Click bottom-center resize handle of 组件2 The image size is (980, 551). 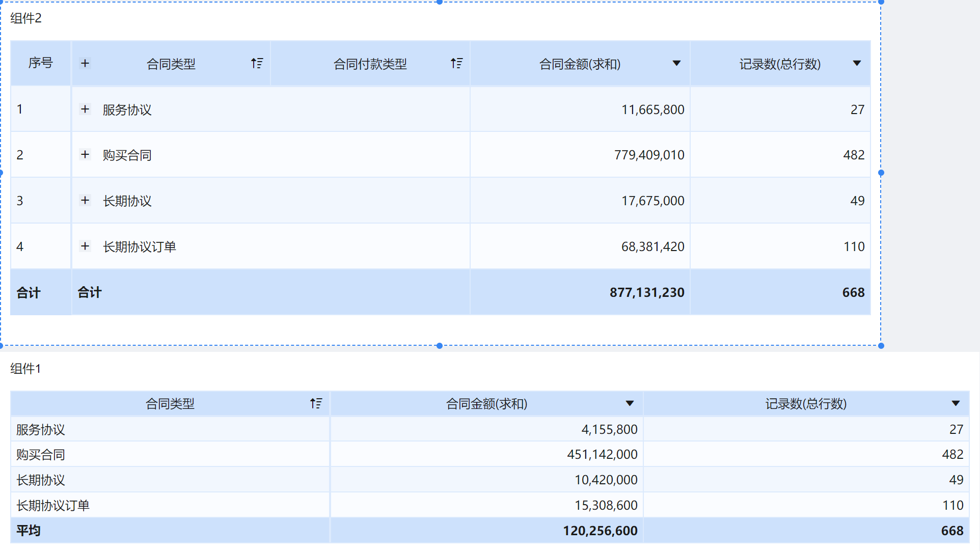click(x=440, y=346)
